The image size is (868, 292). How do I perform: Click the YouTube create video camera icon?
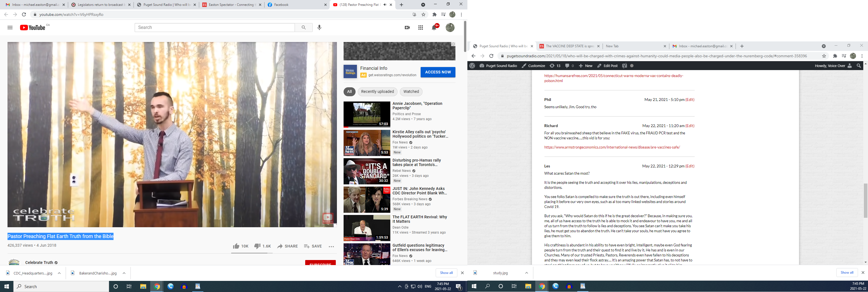pos(407,28)
